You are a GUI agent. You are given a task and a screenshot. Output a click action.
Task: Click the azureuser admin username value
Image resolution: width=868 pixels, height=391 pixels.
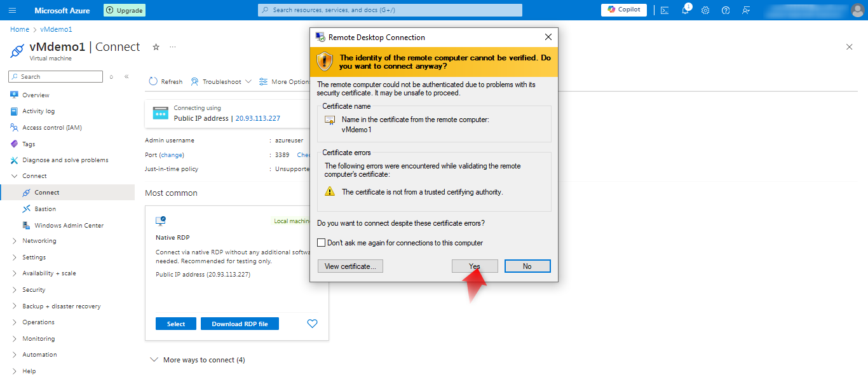pos(289,141)
